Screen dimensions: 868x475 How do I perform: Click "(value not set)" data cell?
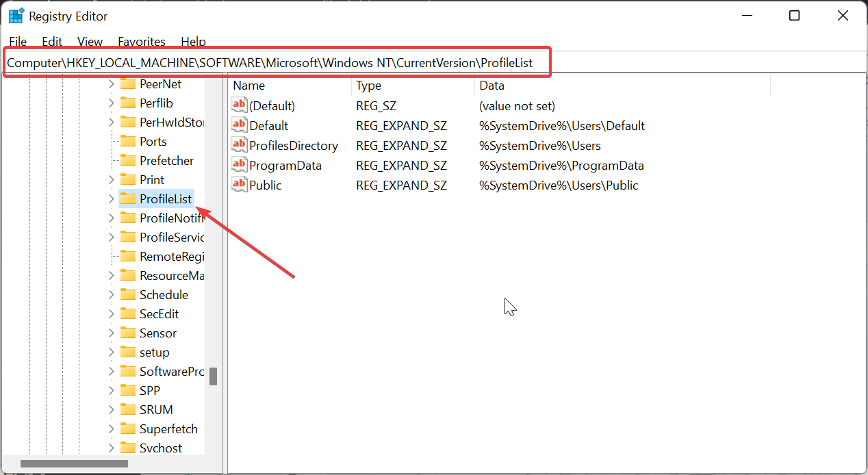(517, 106)
